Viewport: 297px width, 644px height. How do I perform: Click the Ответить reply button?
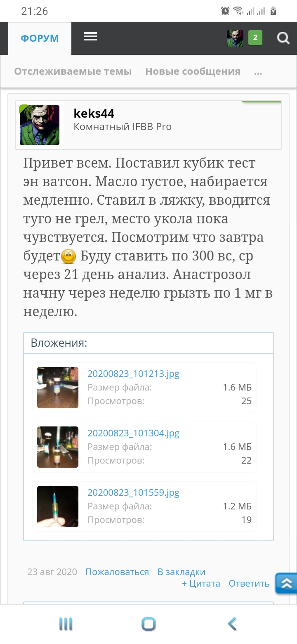pos(249,584)
